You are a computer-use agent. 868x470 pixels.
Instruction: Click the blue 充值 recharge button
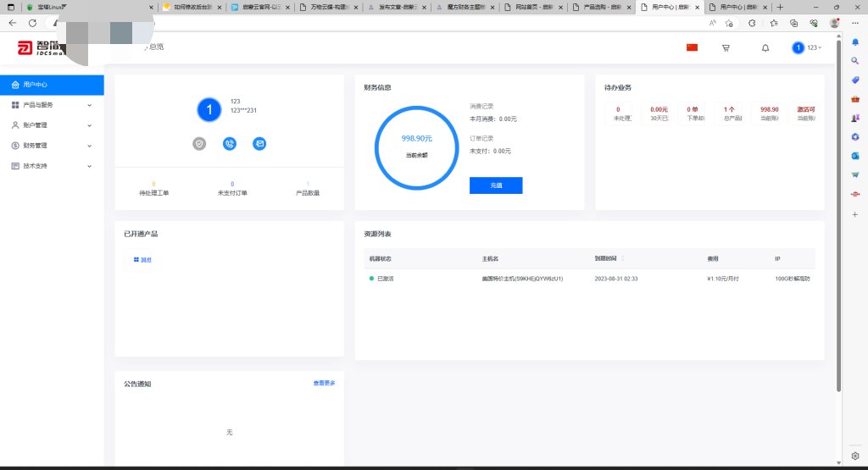[496, 185]
